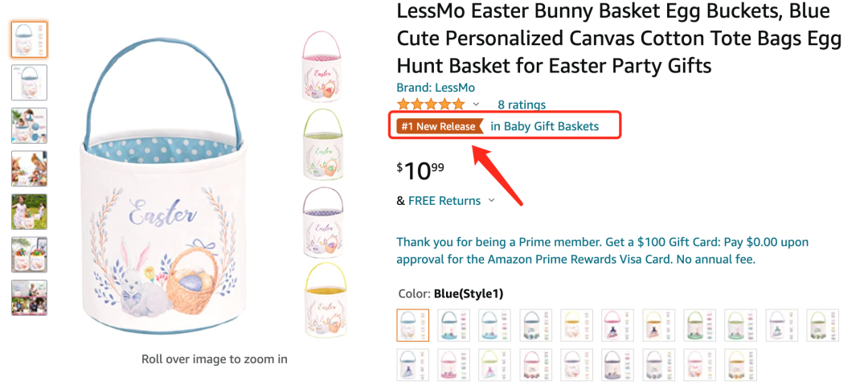Select the first Blue(Style1) color swatch

click(x=413, y=326)
